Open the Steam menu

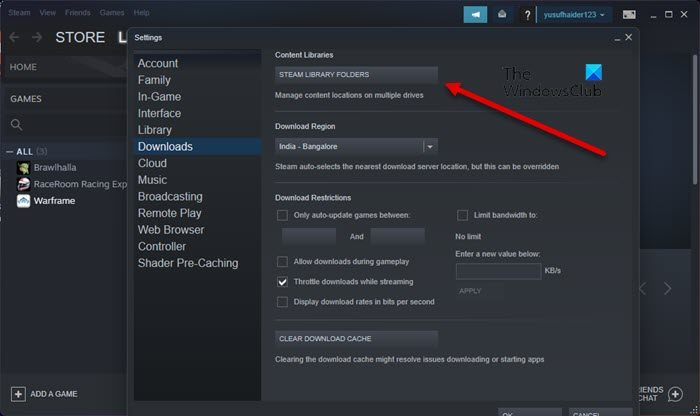[x=19, y=12]
